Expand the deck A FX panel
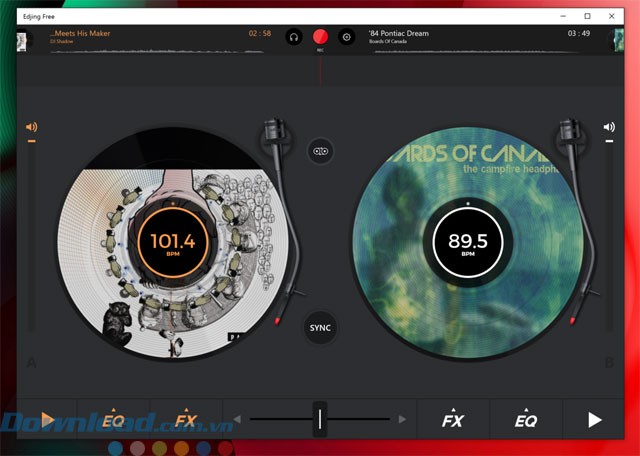This screenshot has height=456, width=640. (186, 420)
